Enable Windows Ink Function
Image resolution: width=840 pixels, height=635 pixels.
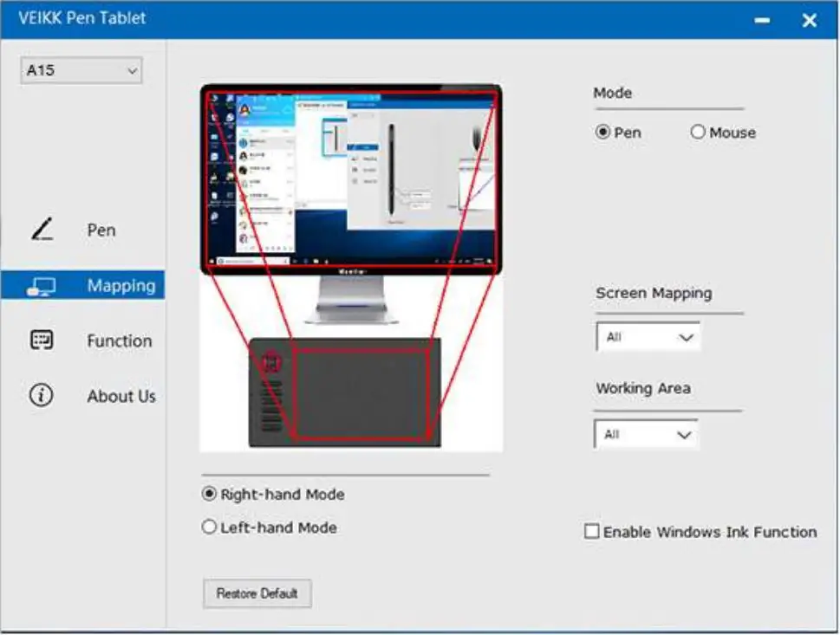(x=591, y=532)
